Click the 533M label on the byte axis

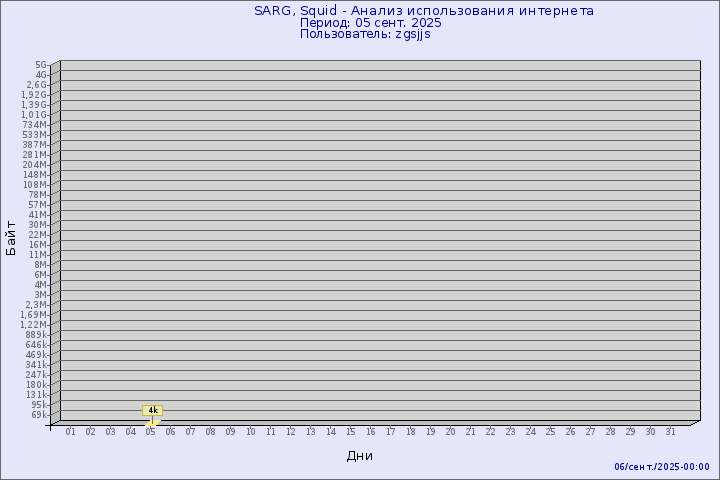[36, 134]
